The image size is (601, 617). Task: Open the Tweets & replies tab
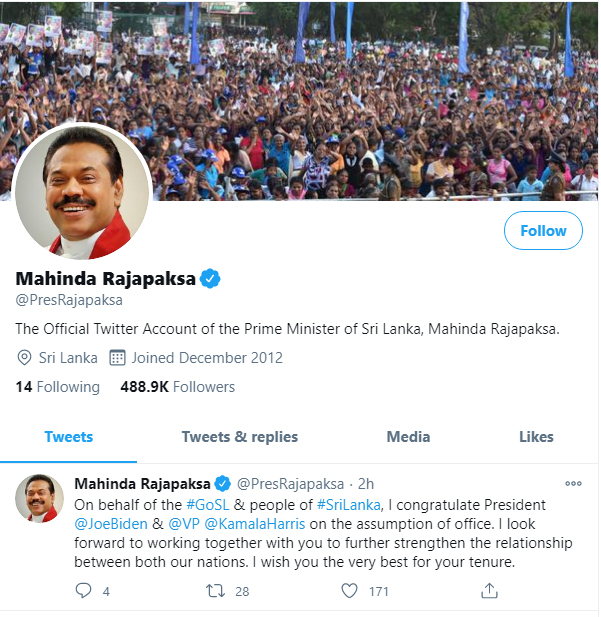(240, 437)
